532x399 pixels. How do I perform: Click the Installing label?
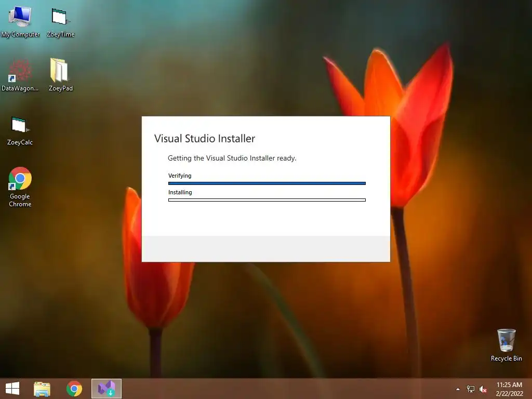(x=180, y=192)
